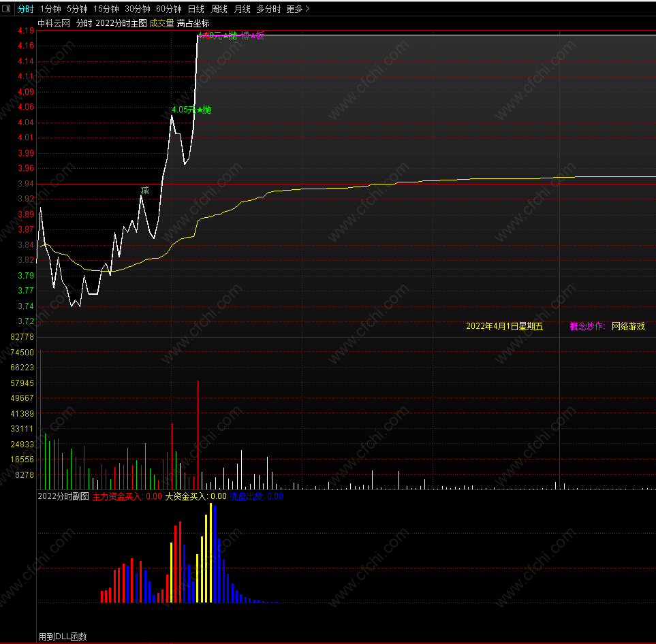Click the 满占坐标 option
This screenshot has width=656, height=644.
193,23
